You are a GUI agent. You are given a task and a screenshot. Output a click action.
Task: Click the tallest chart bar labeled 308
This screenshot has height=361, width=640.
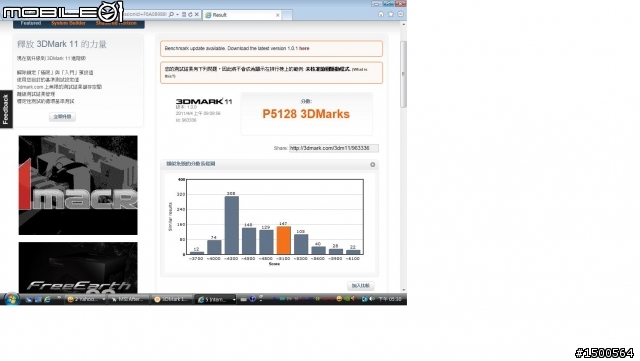point(231,225)
